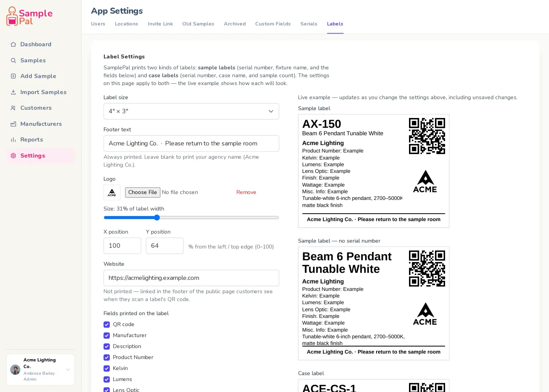This screenshot has height=392, width=549.
Task: Click the Import Samples download icon
Action: pos(13,92)
